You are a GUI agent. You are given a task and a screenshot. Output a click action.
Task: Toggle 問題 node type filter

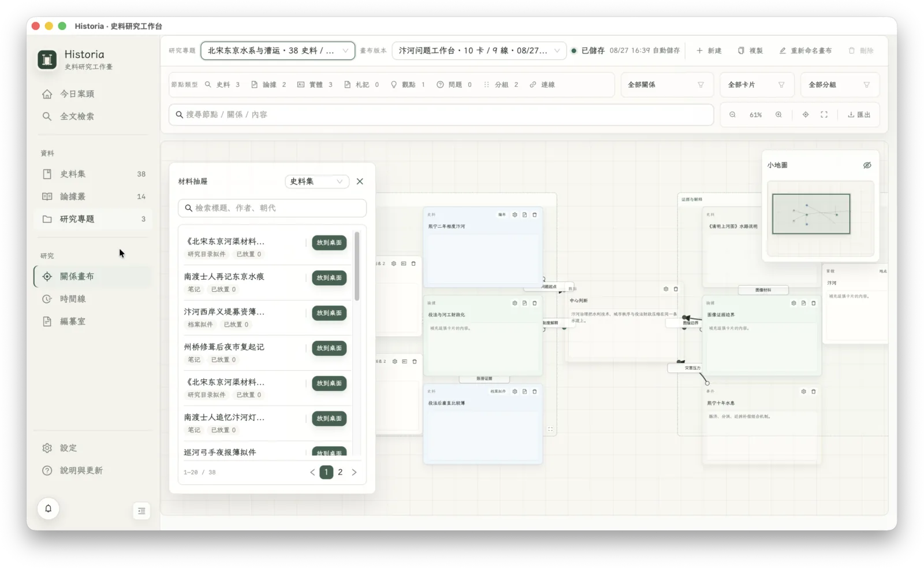coord(454,84)
